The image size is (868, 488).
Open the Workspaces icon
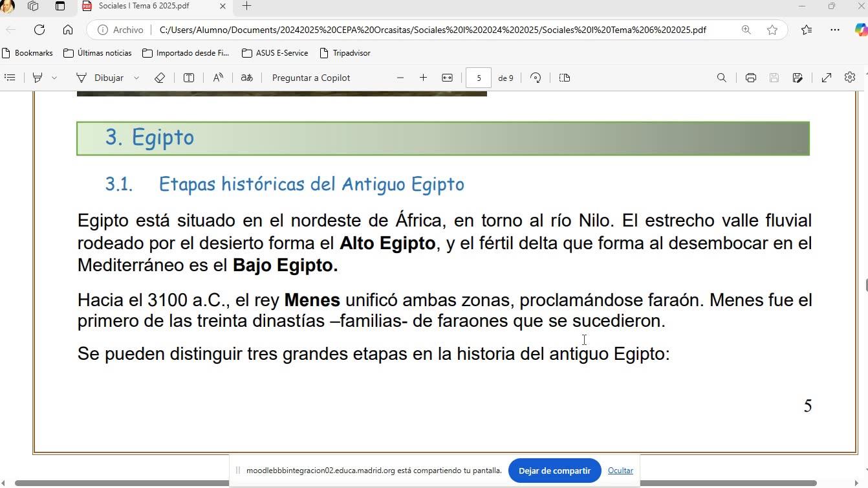[x=33, y=6]
